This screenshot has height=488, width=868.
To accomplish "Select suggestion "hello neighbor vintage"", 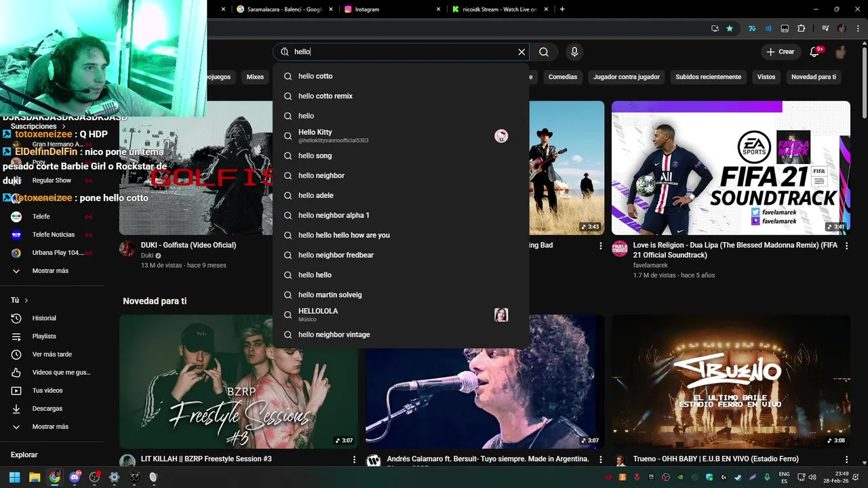I will point(401,335).
